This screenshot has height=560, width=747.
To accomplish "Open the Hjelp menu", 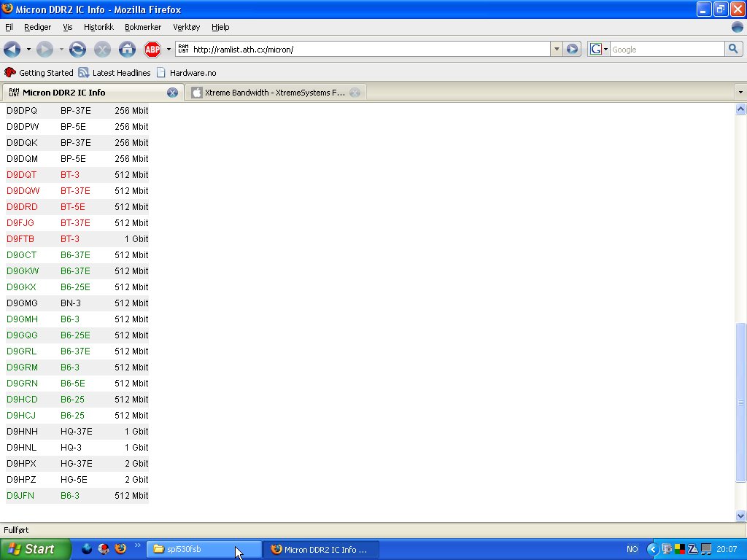I will coord(220,27).
